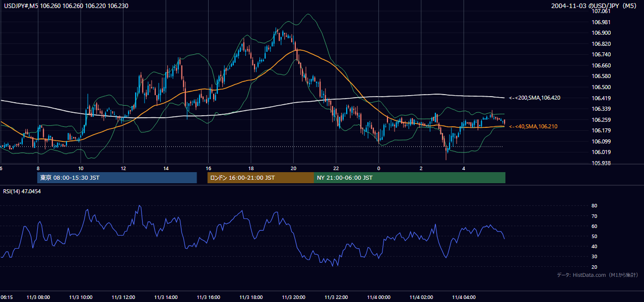Viewport: 644px width, 302px height.
Task: Click the 11/3 10:00 time axis label
Action: (81, 297)
